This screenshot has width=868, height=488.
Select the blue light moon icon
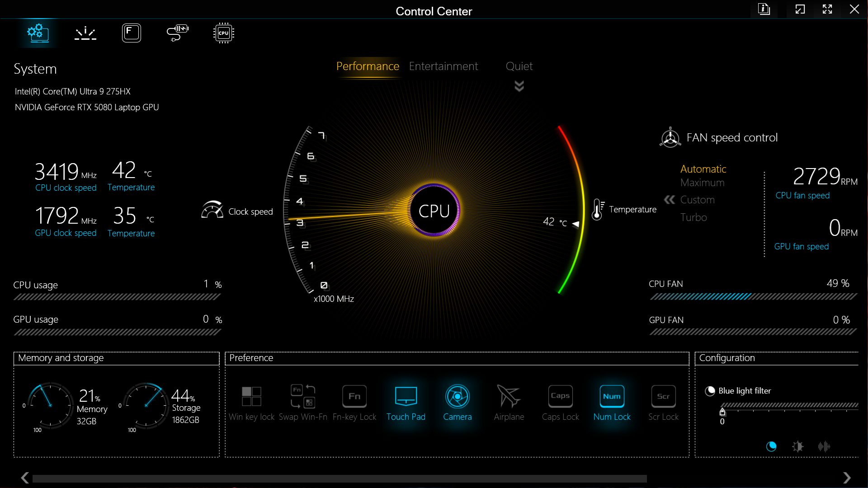point(771,446)
